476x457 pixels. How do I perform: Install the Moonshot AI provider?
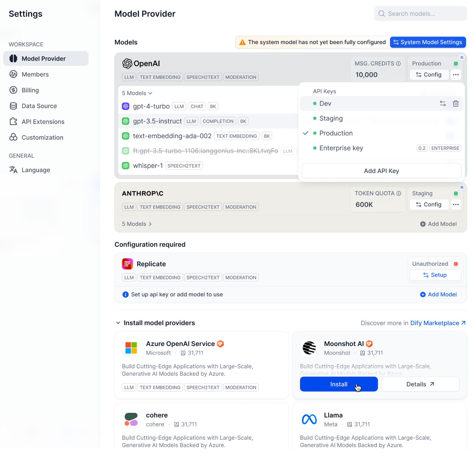coord(338,384)
